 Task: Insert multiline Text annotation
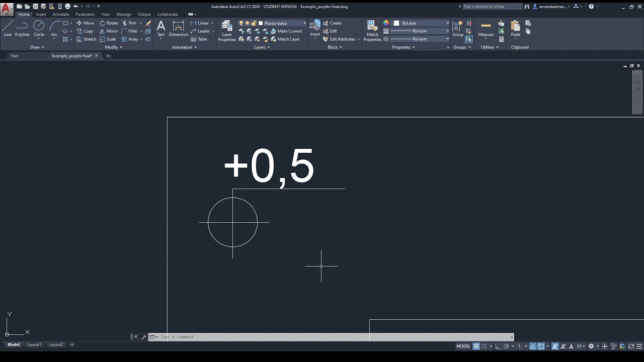click(160, 29)
